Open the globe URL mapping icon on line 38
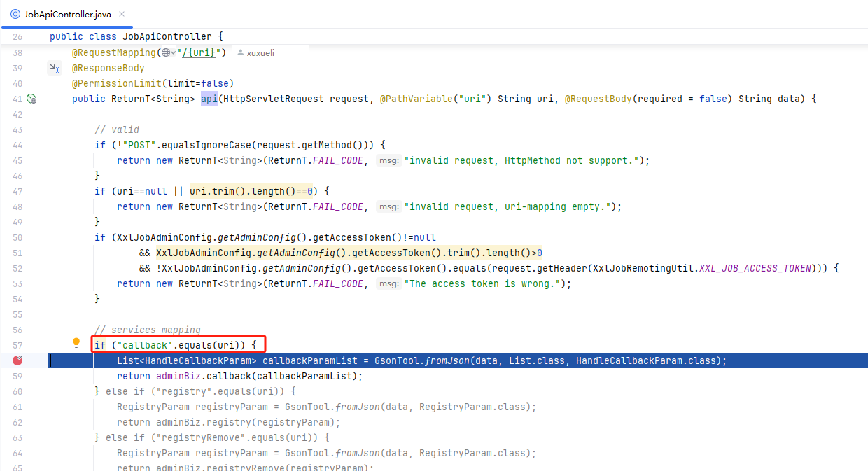868x471 pixels. [165, 53]
